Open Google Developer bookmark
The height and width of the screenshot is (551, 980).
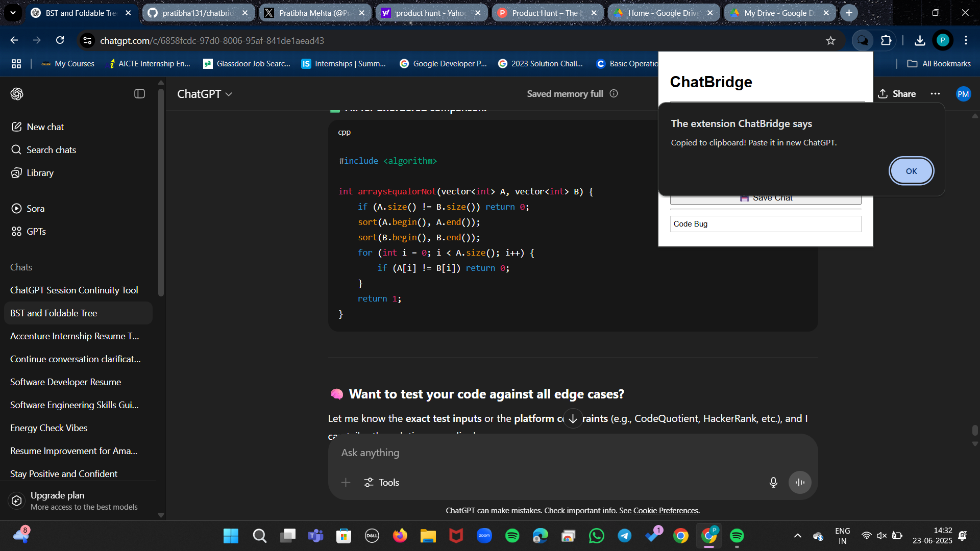(443, 64)
